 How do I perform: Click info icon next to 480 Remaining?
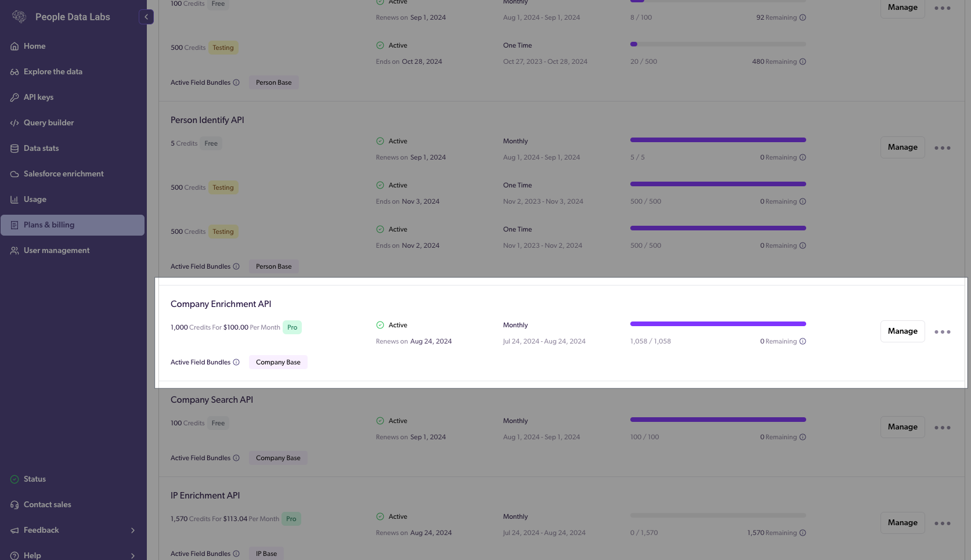click(803, 62)
